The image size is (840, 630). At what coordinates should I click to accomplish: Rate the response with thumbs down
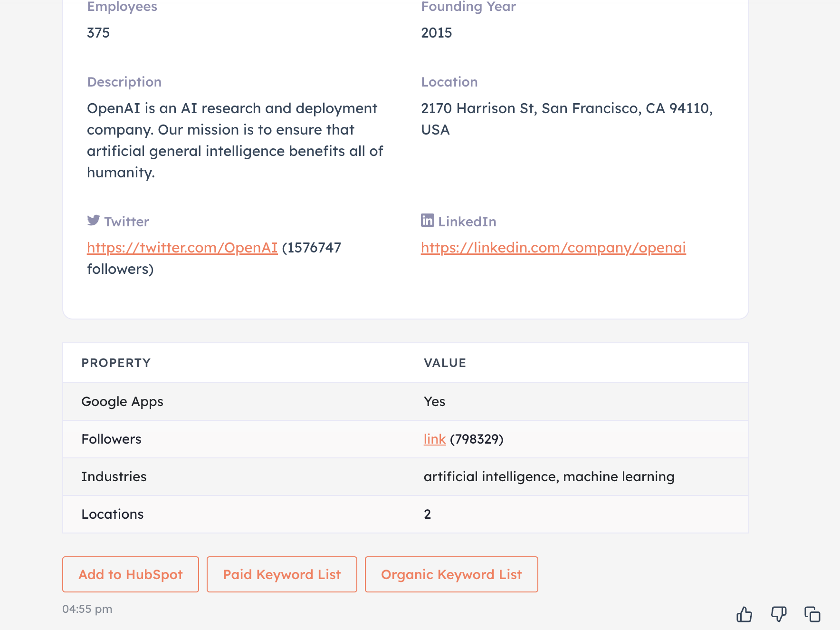point(778,614)
